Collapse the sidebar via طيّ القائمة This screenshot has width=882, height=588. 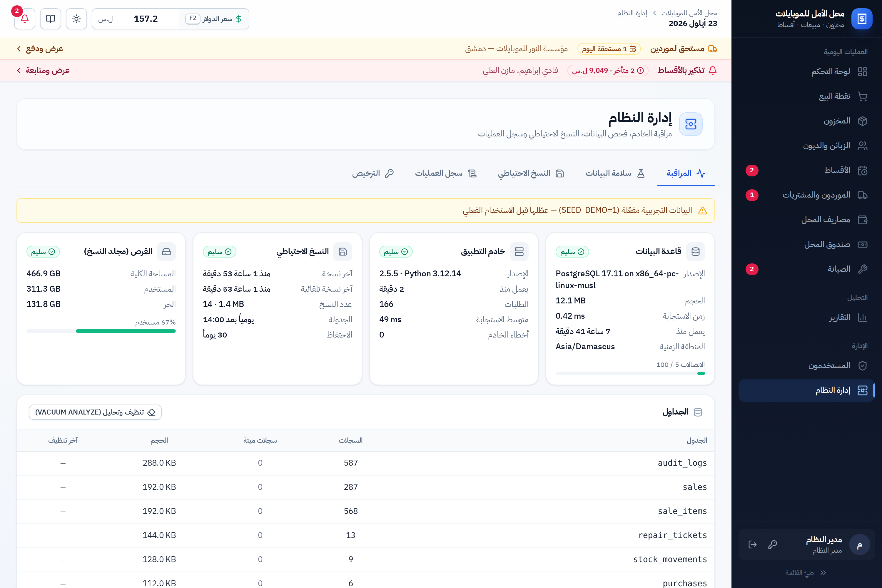click(x=806, y=573)
